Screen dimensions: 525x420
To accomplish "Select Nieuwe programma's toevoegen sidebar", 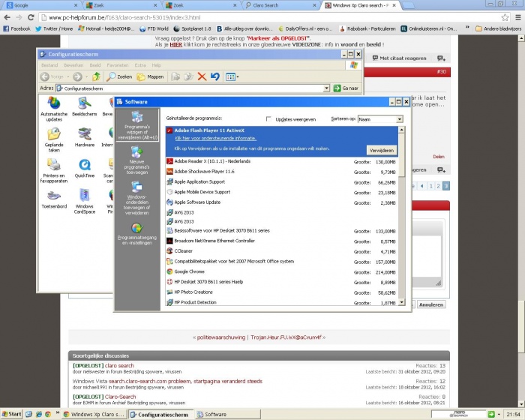I will pos(137,160).
